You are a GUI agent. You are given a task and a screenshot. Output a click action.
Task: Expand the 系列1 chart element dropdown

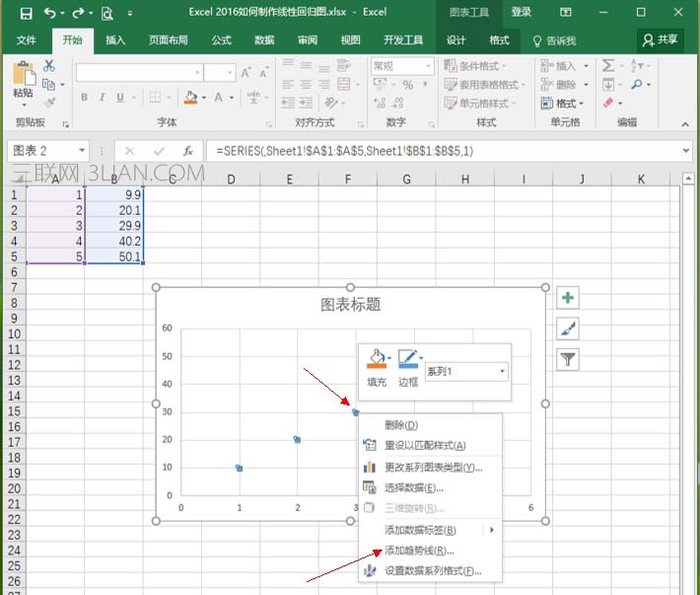pyautogui.click(x=503, y=372)
